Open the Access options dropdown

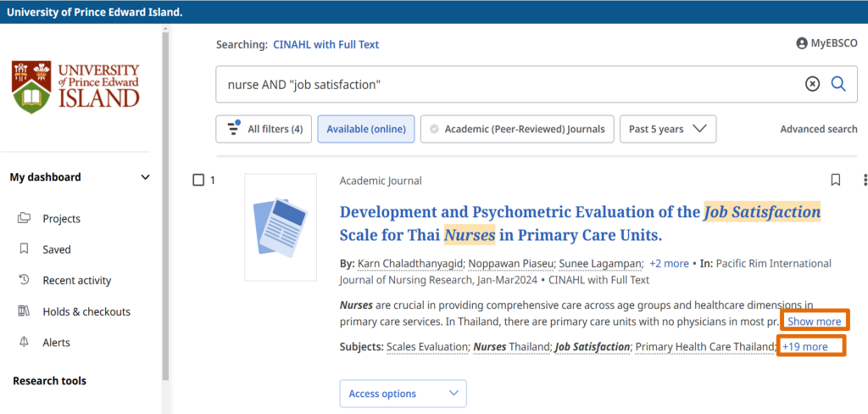(x=403, y=394)
